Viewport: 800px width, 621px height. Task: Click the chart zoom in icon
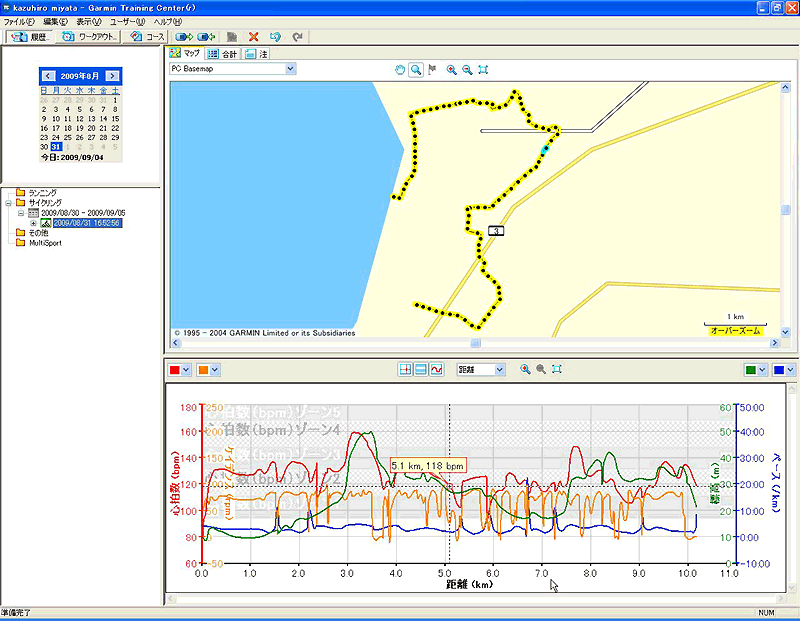[x=525, y=369]
